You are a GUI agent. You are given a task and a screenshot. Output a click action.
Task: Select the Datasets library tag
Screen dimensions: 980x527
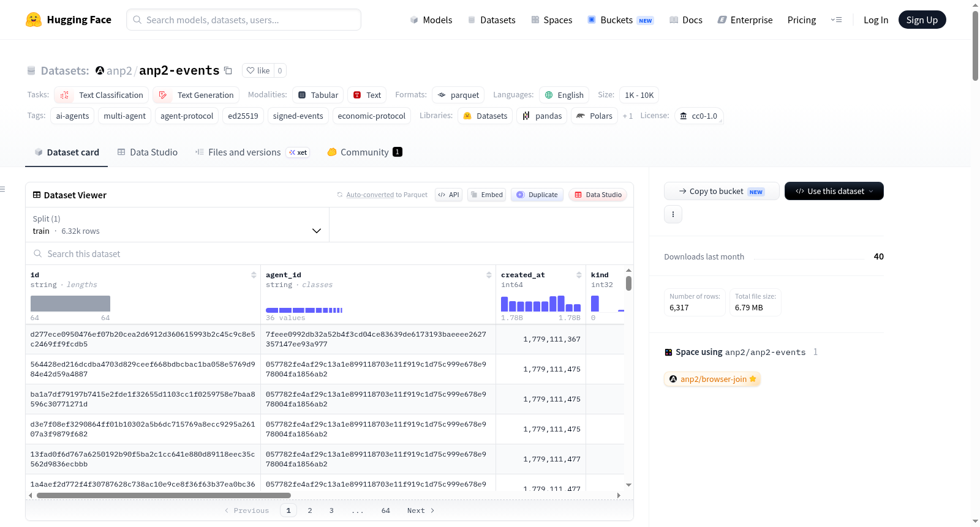coord(485,116)
